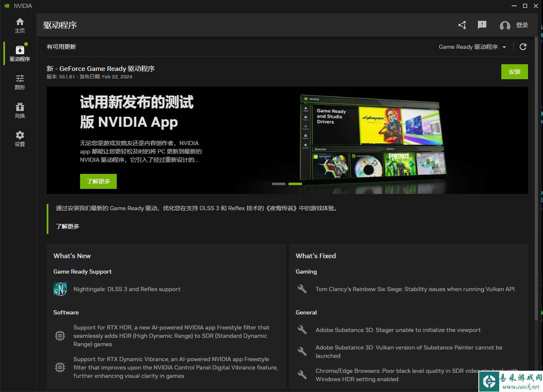This screenshot has width=543, height=392.
Task: Click the Substance Painter fix wrench icon
Action: (x=302, y=352)
